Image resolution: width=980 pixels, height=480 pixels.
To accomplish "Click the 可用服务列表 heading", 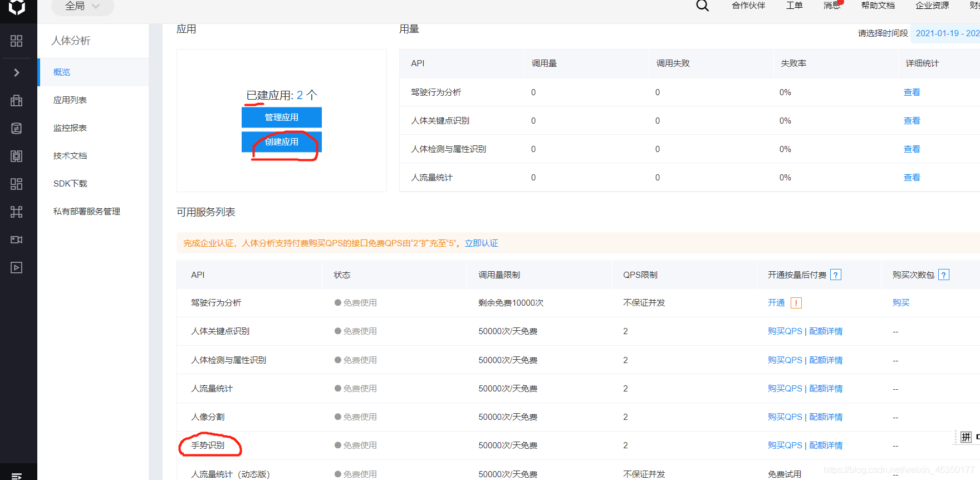I will pyautogui.click(x=206, y=212).
